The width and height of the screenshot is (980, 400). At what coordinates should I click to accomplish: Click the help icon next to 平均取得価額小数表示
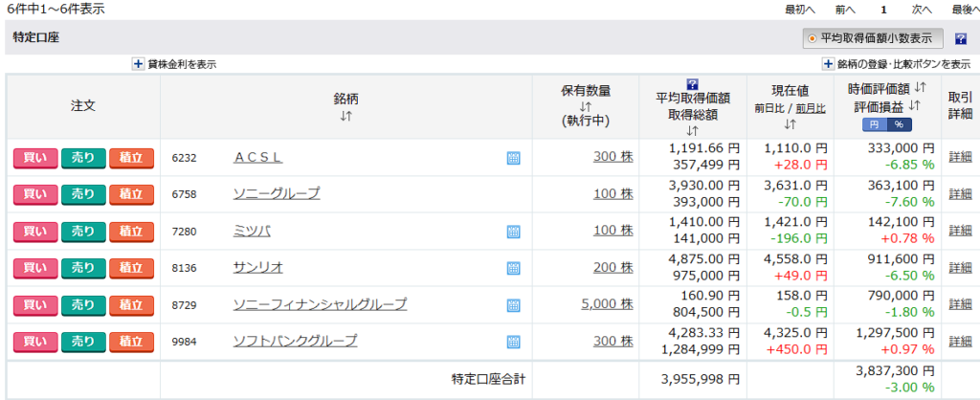pyautogui.click(x=960, y=38)
